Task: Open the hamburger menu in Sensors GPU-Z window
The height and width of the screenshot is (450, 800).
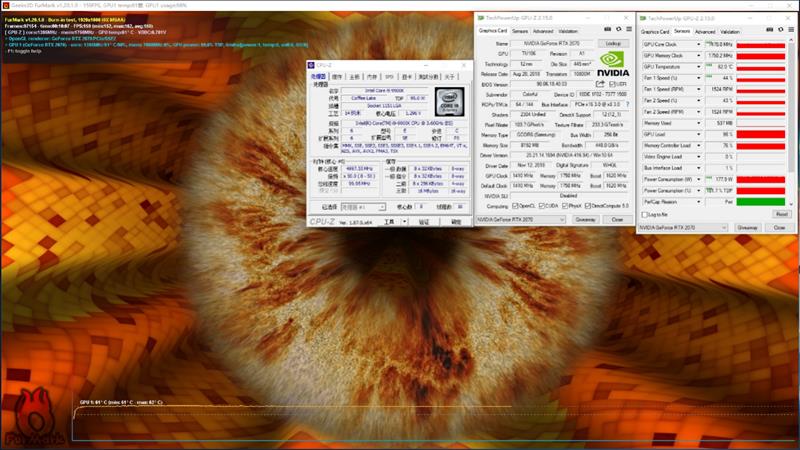Action: [x=791, y=30]
